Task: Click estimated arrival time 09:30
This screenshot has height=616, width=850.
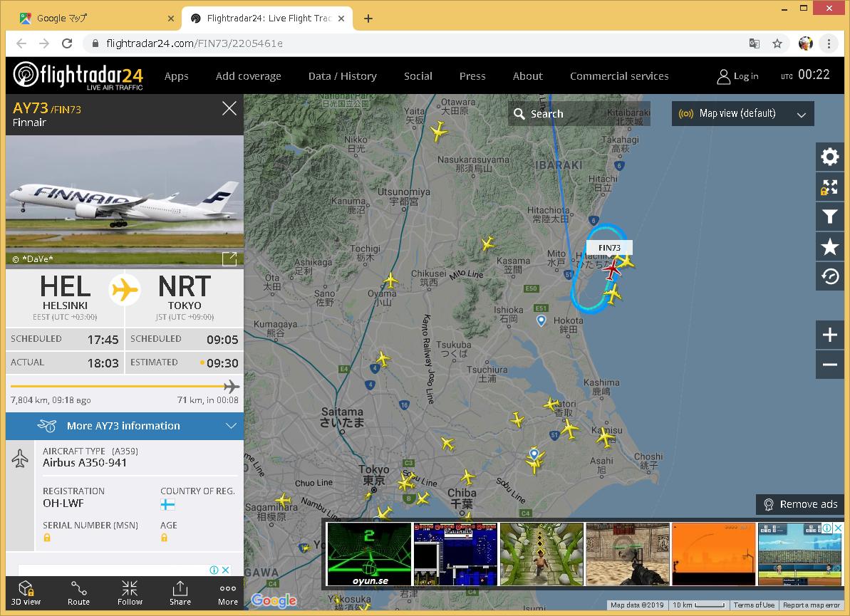Action: click(222, 363)
